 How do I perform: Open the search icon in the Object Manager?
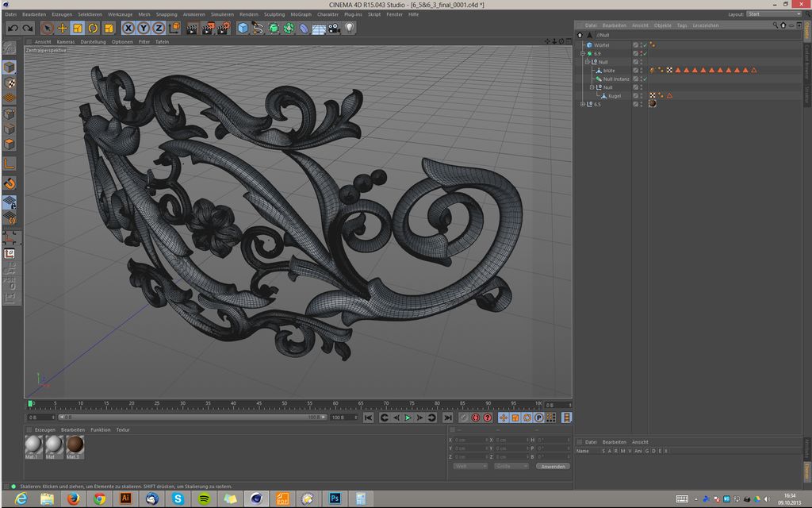tap(776, 25)
